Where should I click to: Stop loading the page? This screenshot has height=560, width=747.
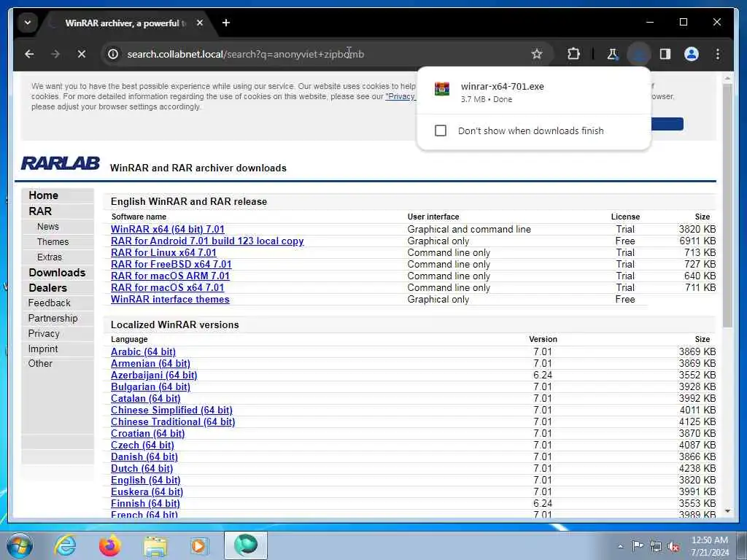tap(82, 54)
